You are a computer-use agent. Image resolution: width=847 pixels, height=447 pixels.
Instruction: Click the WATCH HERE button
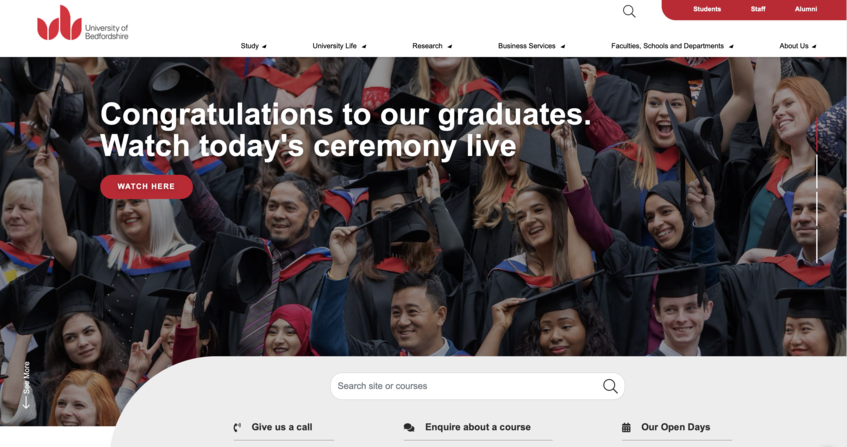pyautogui.click(x=146, y=186)
